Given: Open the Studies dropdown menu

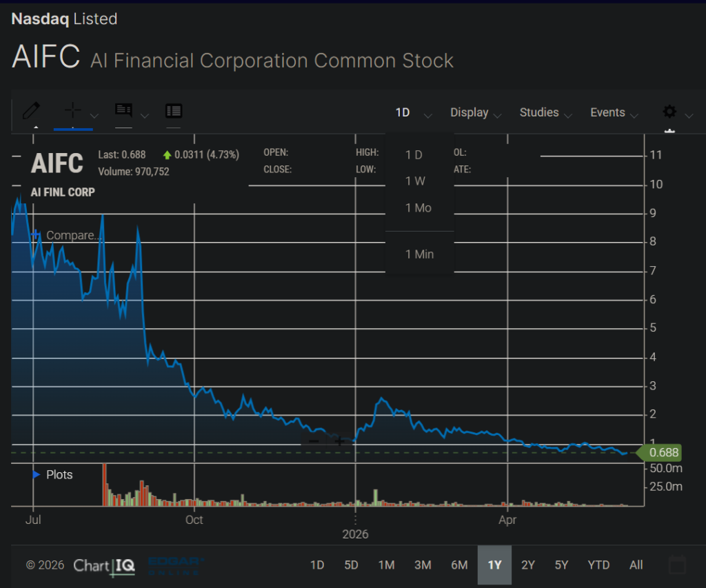Looking at the screenshot, I should 545,112.
